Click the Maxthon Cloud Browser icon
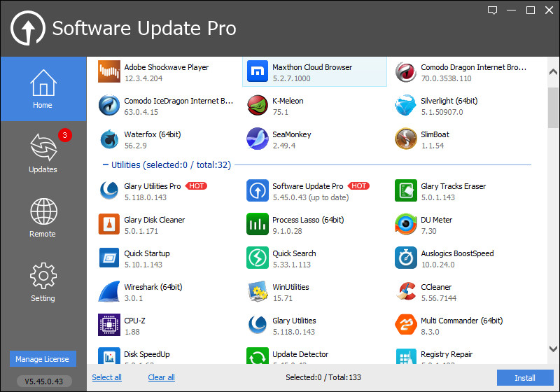Screen dimensions: 560x392 coord(257,71)
